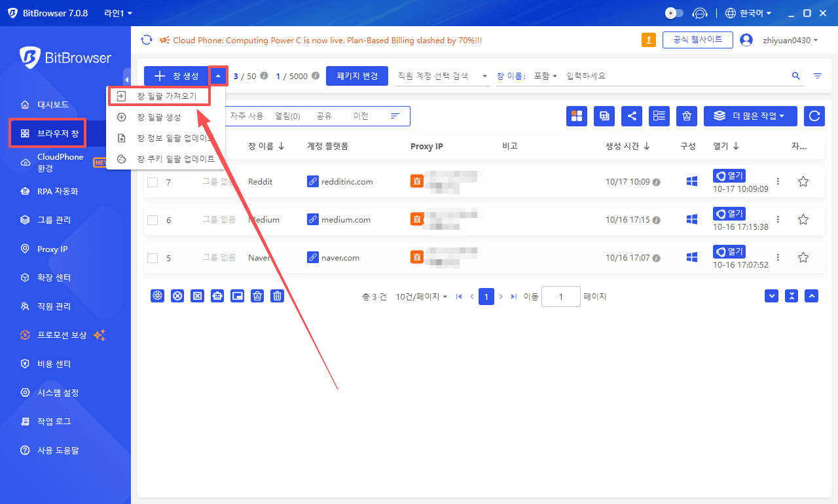Click the search magnifier icon
Image resolution: width=838 pixels, height=504 pixels.
(796, 76)
